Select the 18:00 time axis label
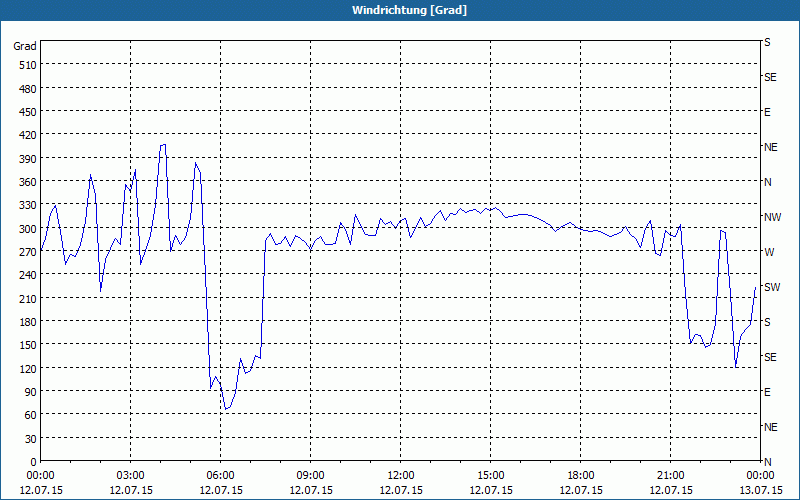Viewport: 800px width, 500px height. click(580, 476)
